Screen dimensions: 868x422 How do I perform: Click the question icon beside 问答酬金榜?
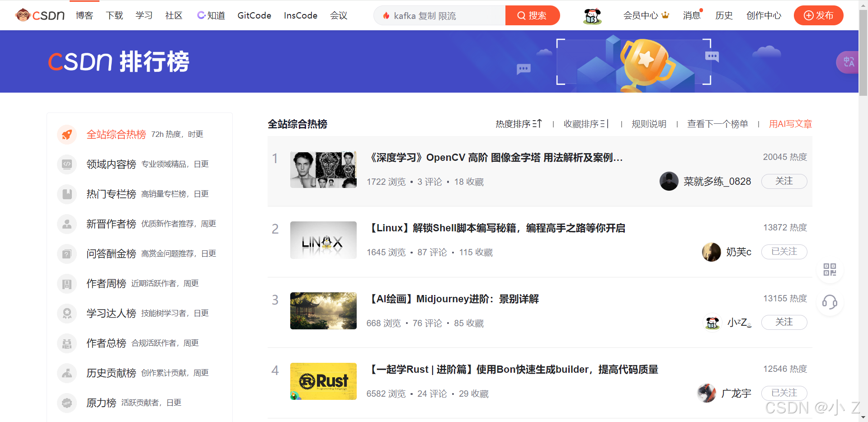pyautogui.click(x=67, y=254)
